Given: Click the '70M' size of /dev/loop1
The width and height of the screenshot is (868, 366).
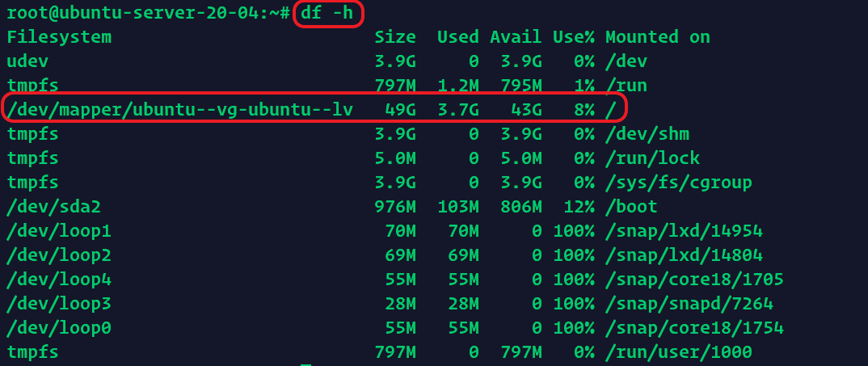Looking at the screenshot, I should [x=400, y=231].
